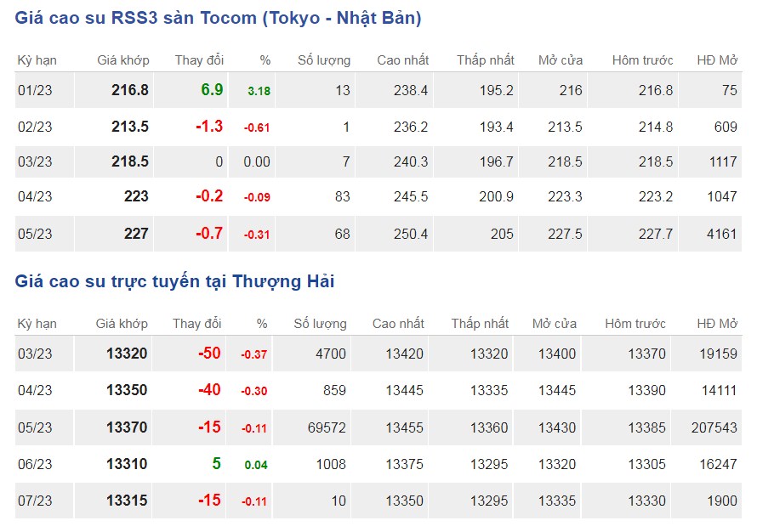Click the red -50 change value

tap(209, 354)
